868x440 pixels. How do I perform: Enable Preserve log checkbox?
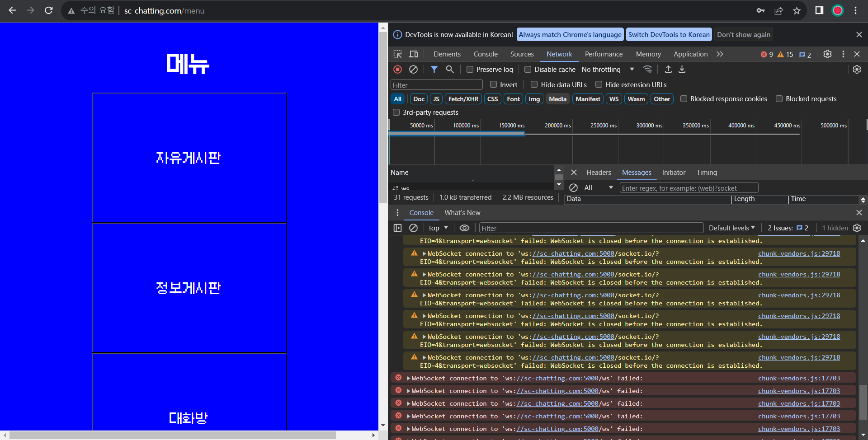pyautogui.click(x=470, y=70)
